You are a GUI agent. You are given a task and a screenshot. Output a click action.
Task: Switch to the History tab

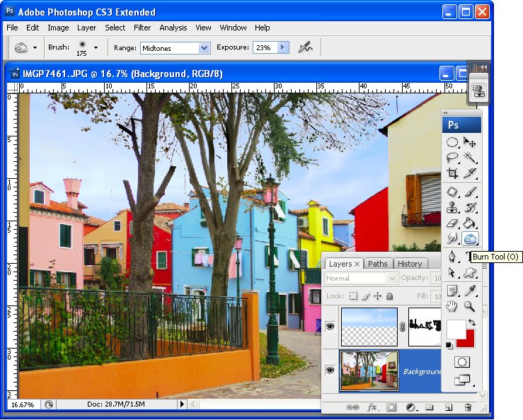click(410, 264)
